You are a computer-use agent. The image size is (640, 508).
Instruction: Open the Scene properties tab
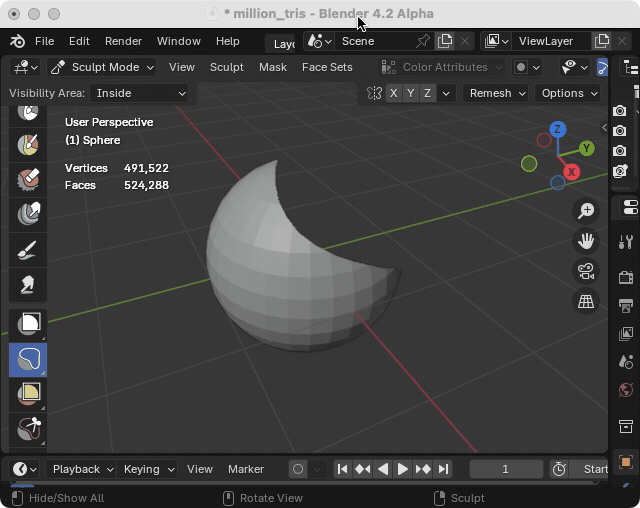(x=625, y=362)
